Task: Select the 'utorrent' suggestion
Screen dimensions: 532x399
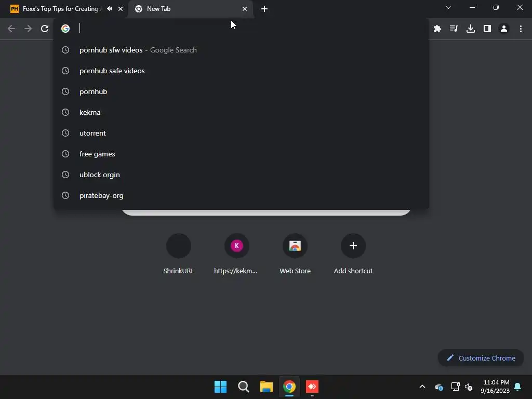Action: [x=241, y=134]
